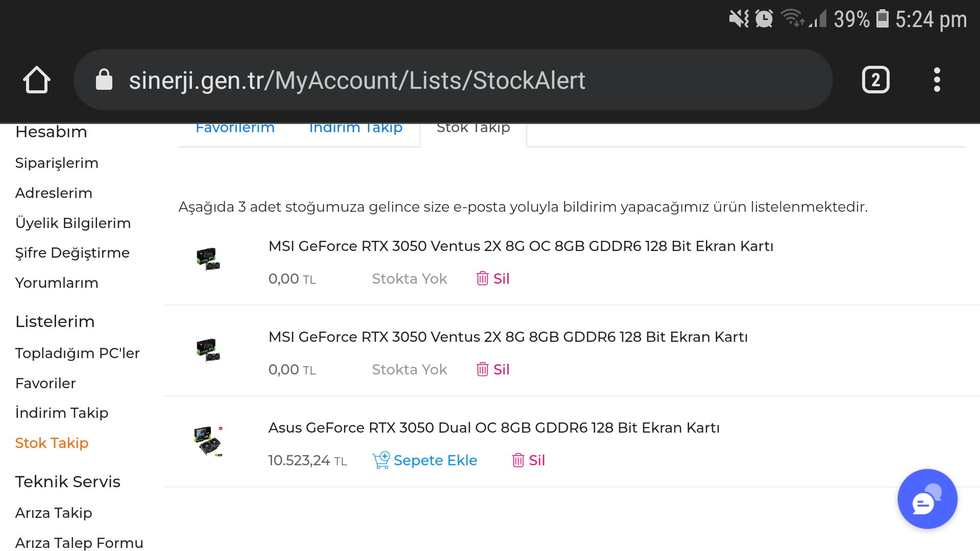980x551 pixels.
Task: Open the browser tab switcher
Action: coord(875,80)
